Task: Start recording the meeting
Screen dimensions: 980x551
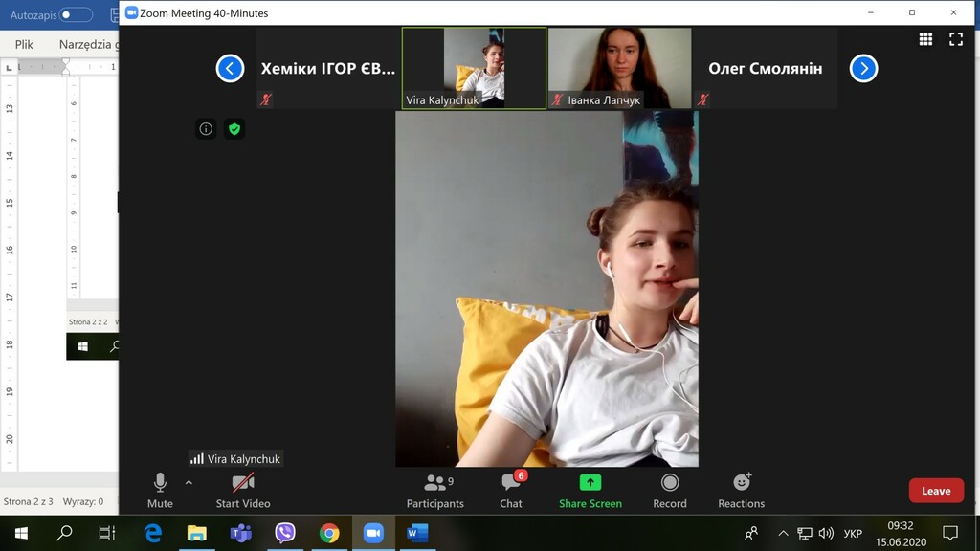Action: click(670, 490)
